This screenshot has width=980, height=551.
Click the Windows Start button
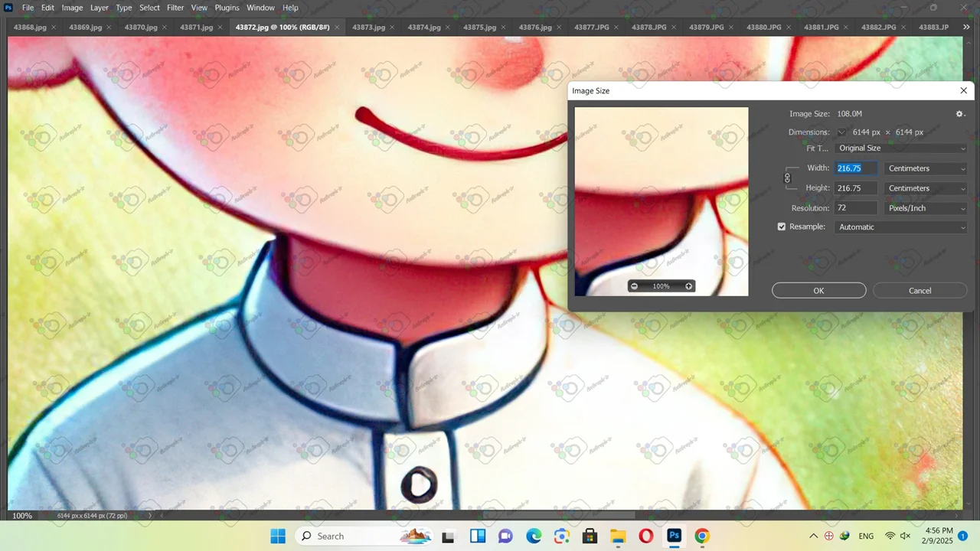(278, 536)
